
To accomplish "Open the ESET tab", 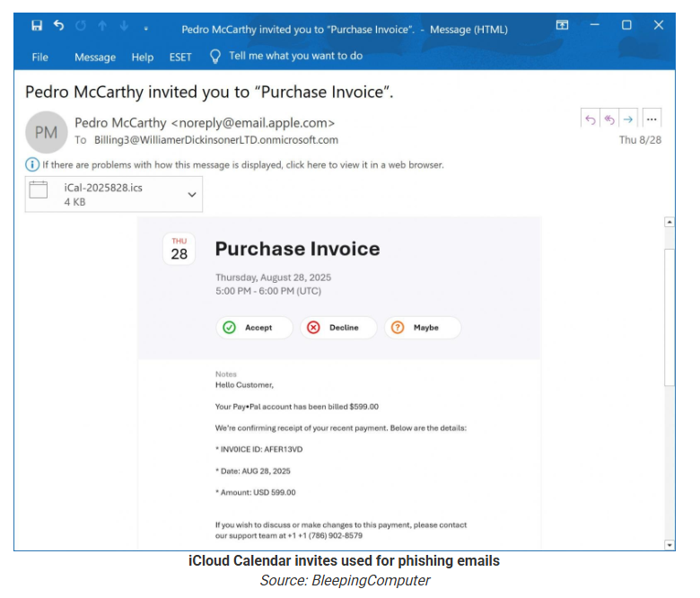I will click(180, 57).
